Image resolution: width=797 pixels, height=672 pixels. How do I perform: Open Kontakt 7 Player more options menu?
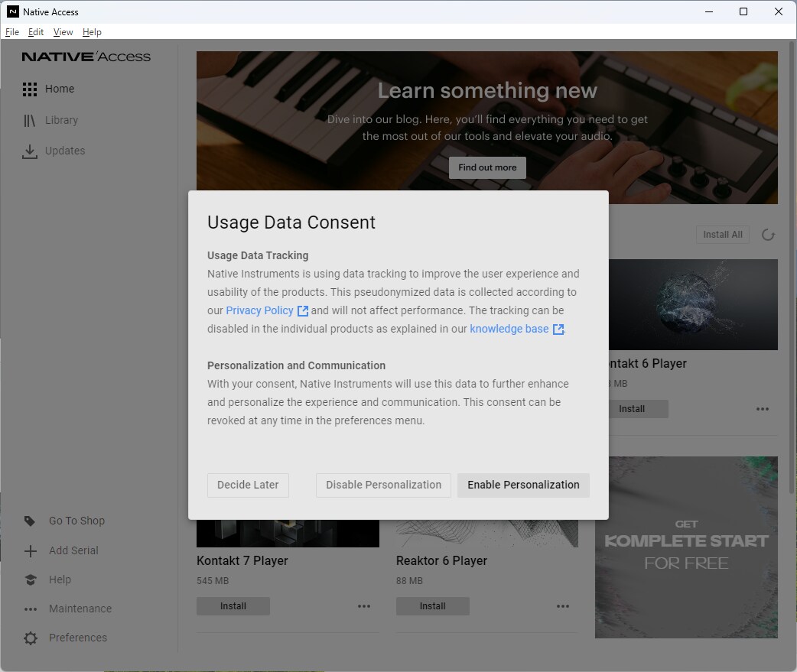(364, 606)
